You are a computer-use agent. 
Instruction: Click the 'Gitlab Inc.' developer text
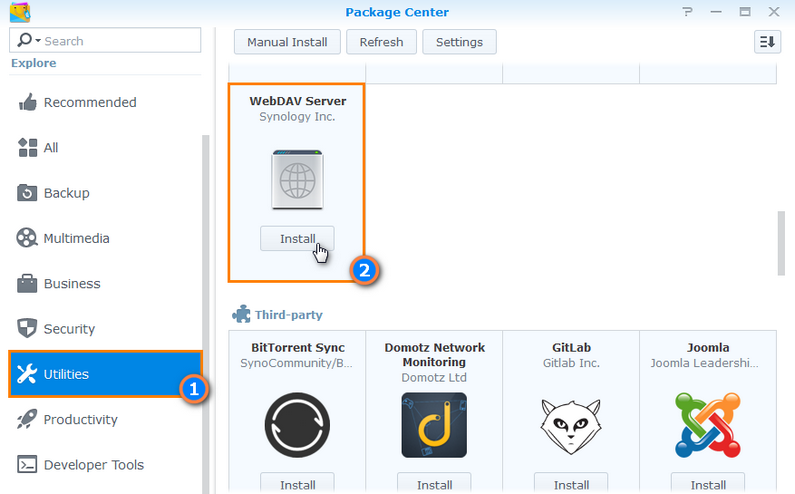571,363
